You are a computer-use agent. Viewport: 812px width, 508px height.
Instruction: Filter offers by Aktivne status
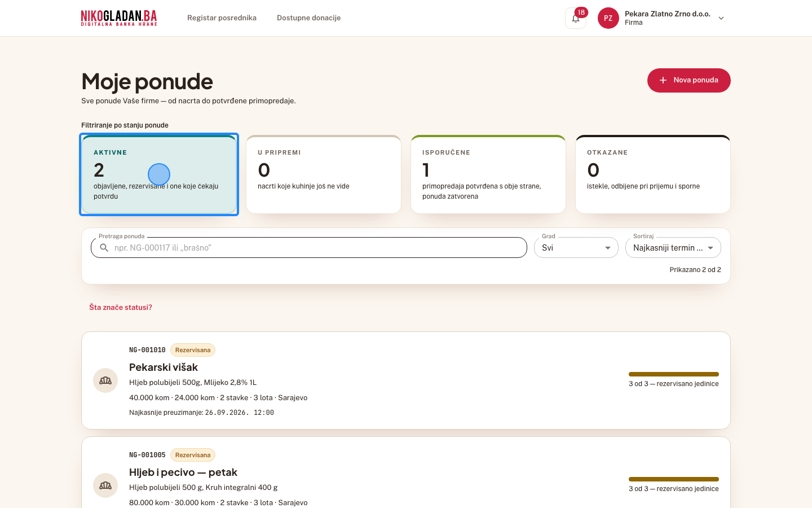(159, 174)
